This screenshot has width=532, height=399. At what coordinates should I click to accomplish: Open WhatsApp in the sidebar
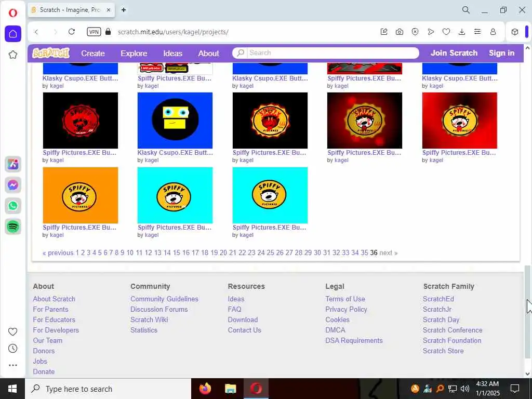click(13, 206)
